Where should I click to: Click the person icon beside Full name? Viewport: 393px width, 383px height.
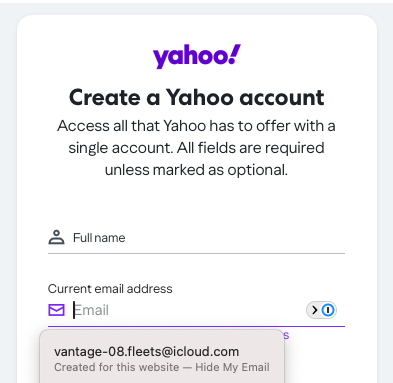[56, 237]
